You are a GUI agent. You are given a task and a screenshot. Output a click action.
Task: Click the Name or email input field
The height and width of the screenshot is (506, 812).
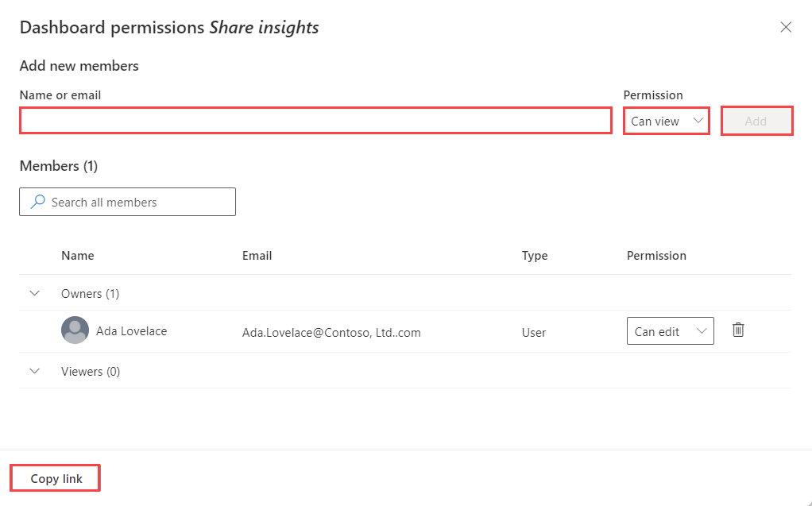tap(316, 121)
